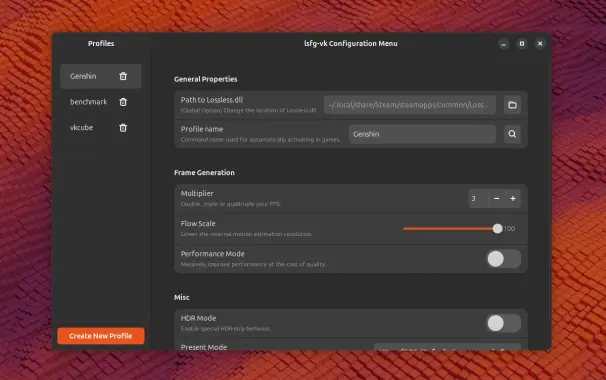The height and width of the screenshot is (380, 606).
Task: Delete the Genshin profile with trash icon
Action: [123, 76]
